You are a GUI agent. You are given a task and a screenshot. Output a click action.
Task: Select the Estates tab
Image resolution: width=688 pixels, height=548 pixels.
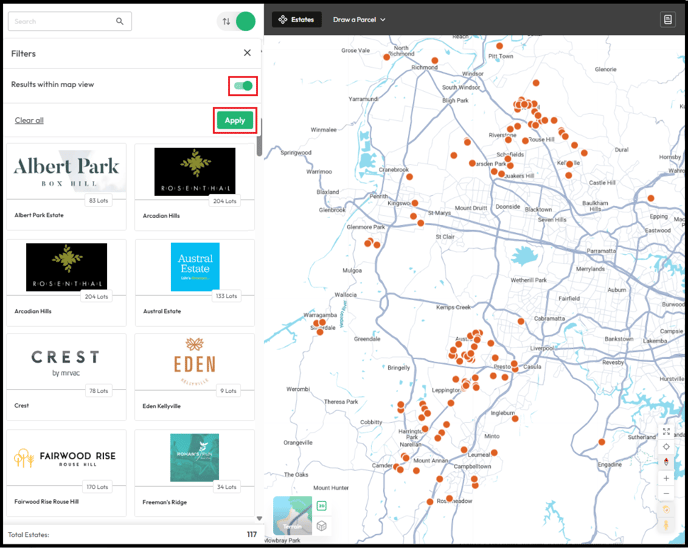(297, 20)
